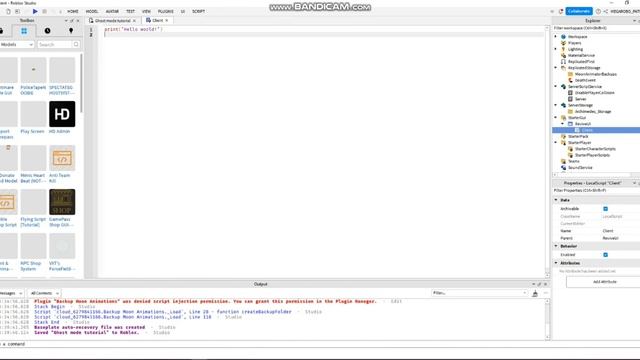Click the Archimedes_Storage folder icon
640x360 pixels.
point(571,111)
